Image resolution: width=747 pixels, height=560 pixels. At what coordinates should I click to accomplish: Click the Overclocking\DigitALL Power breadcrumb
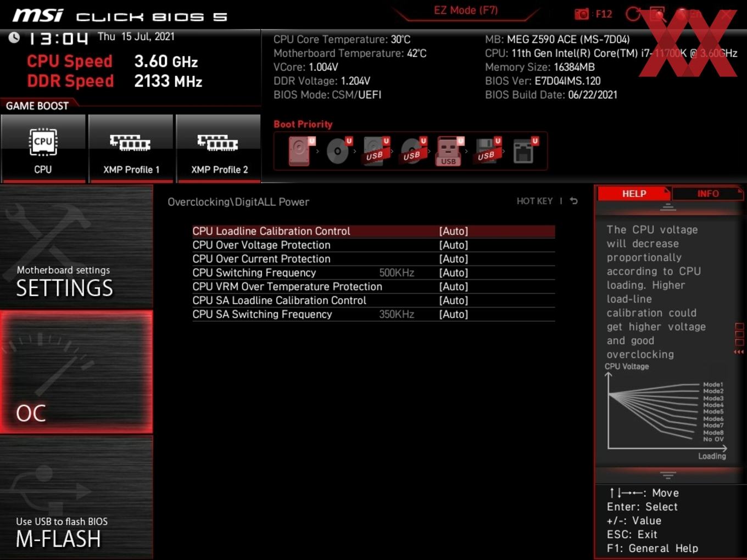point(238,202)
